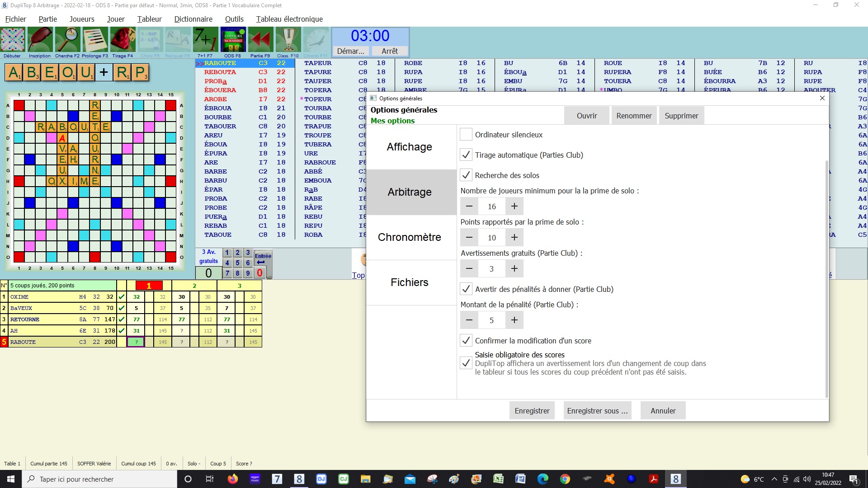Open the Dictionnaire menu
868x488 pixels.
pos(193,19)
